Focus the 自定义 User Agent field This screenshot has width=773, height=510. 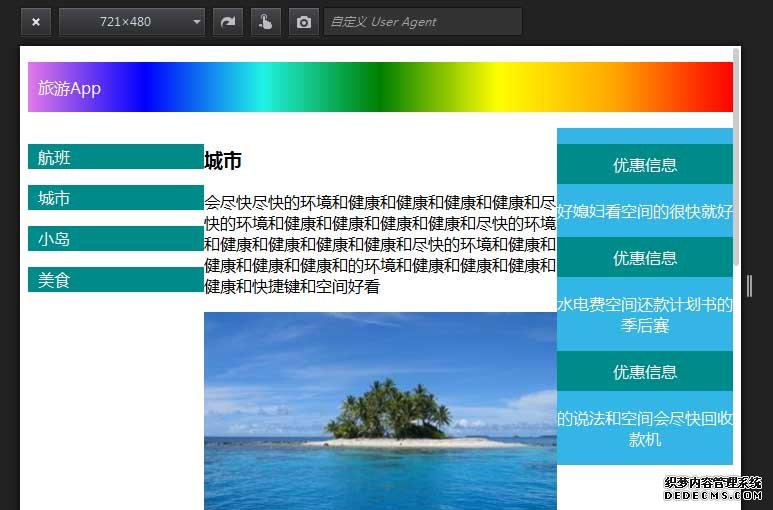(x=422, y=22)
